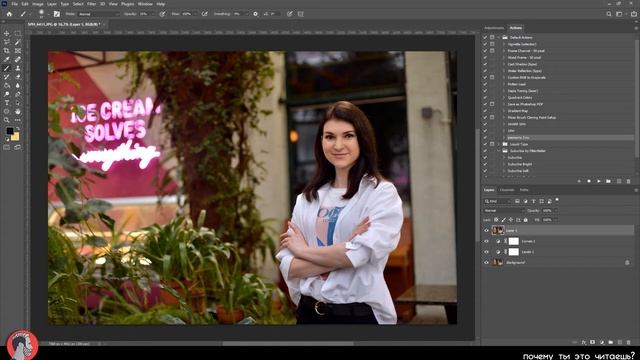The image size is (640, 360).
Task: Expand the Water Reflection action
Action: (504, 71)
